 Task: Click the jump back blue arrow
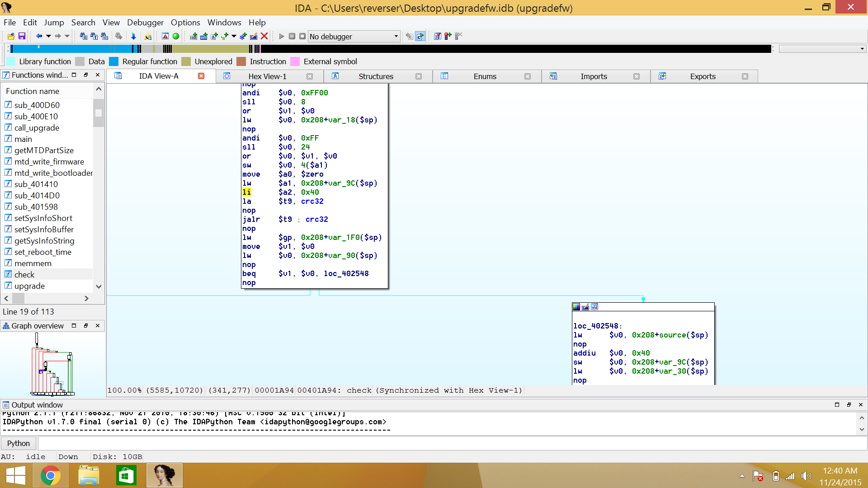(39, 36)
